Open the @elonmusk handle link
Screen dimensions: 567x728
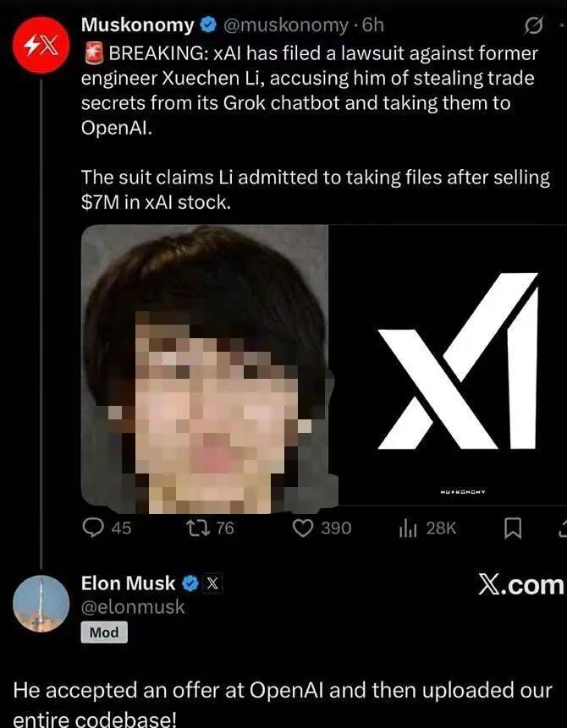pos(133,607)
